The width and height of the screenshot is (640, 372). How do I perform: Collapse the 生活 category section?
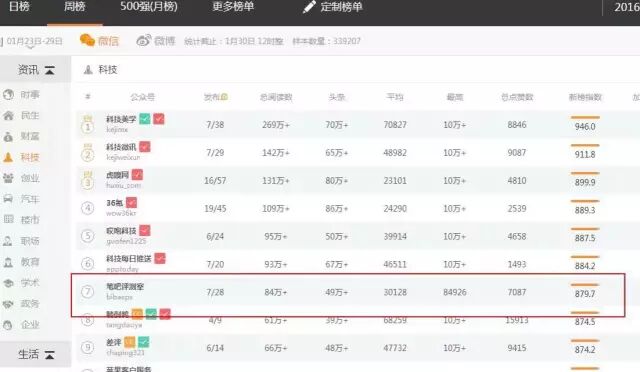50,355
